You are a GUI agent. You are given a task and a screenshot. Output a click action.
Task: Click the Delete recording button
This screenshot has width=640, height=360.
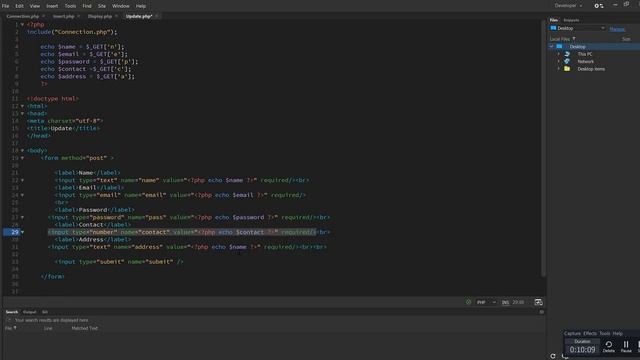pyautogui.click(x=609, y=347)
